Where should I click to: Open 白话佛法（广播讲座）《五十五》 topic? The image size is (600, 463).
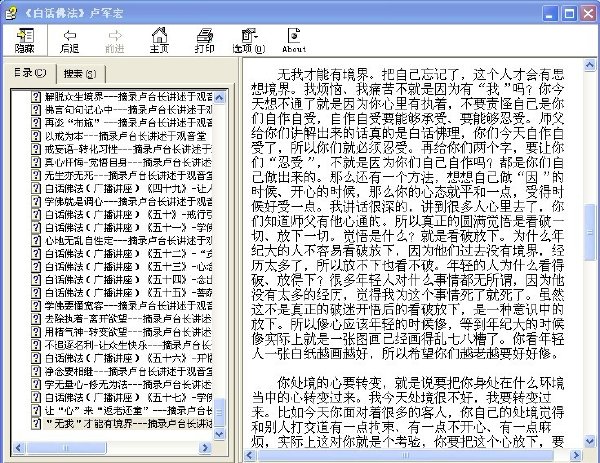pyautogui.click(x=128, y=293)
